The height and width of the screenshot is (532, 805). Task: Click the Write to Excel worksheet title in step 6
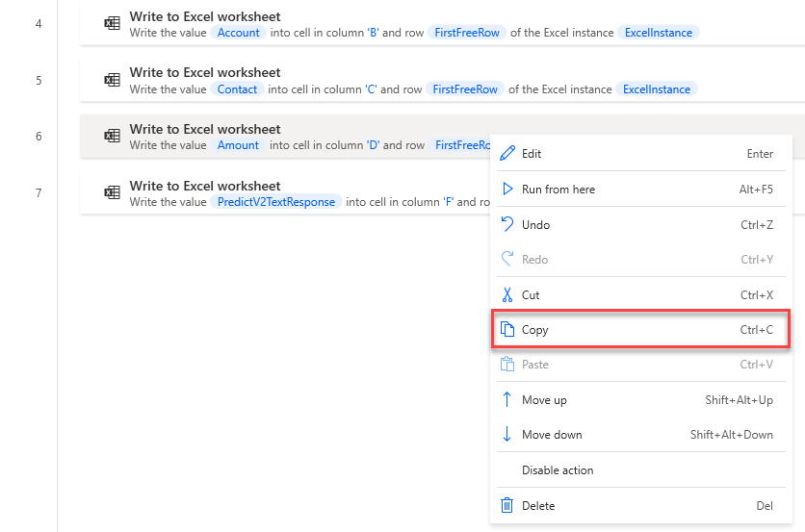[x=205, y=129]
